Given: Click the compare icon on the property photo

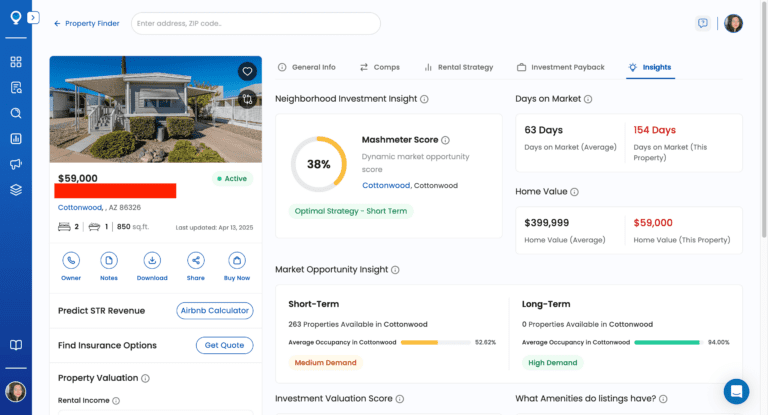Looking at the screenshot, I should (247, 98).
